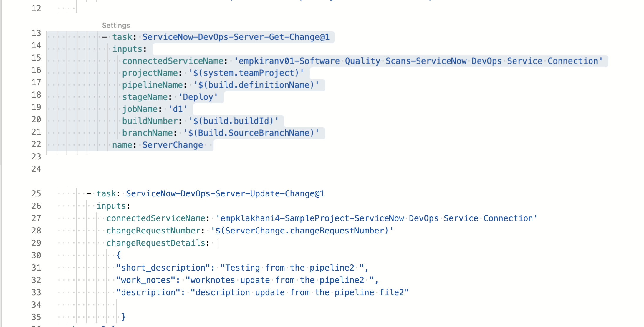Viewport: 644px width, 327px height.
Task: Click the "description" JSON line on line 33
Action: click(262, 293)
